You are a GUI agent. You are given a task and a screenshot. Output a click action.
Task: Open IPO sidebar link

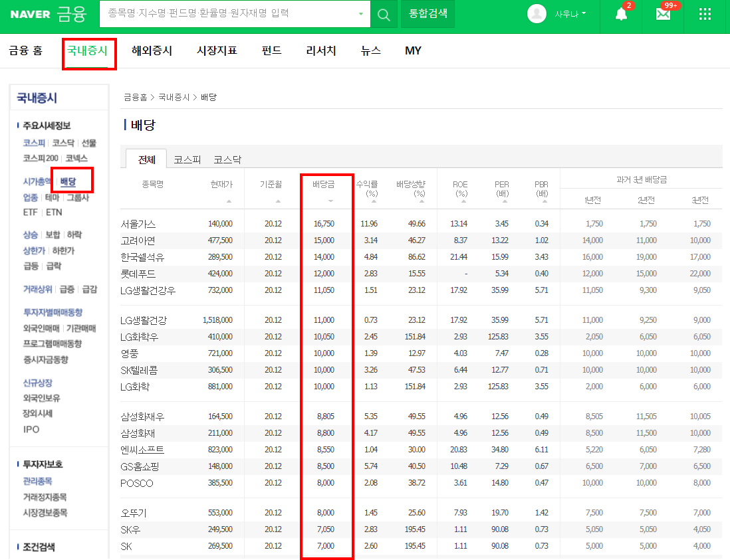click(x=31, y=429)
